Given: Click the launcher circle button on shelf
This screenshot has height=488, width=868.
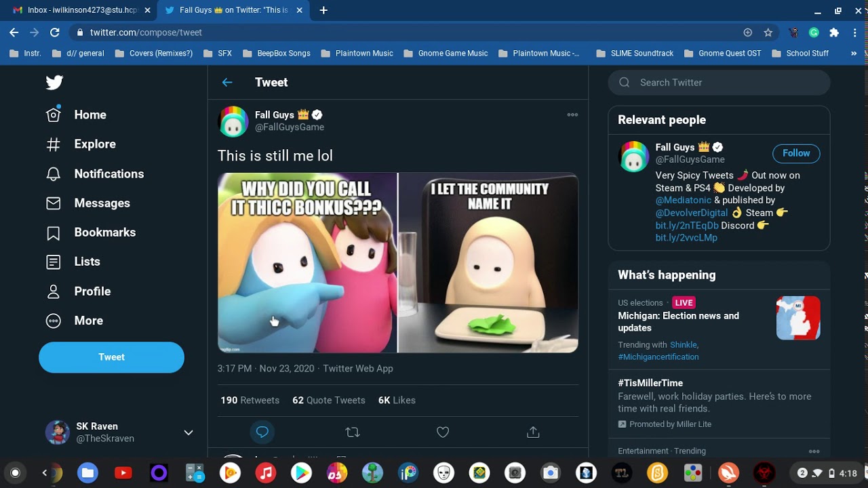Looking at the screenshot, I should pyautogui.click(x=16, y=473).
